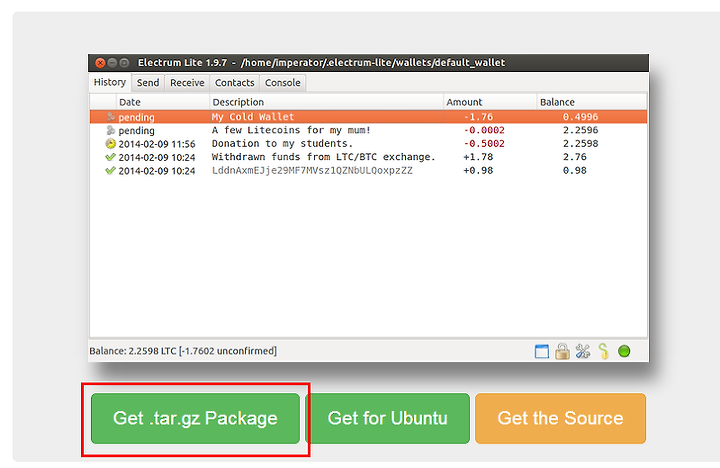Image resolution: width=720 pixels, height=468 pixels.
Task: Go to the Contacts tab
Action: [x=235, y=83]
